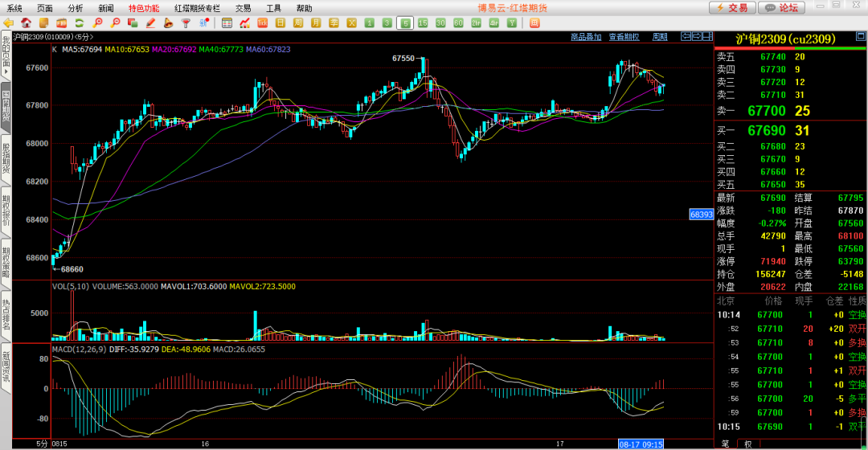
Task: Select the 权 tab at panel bottom
Action: coord(748,444)
